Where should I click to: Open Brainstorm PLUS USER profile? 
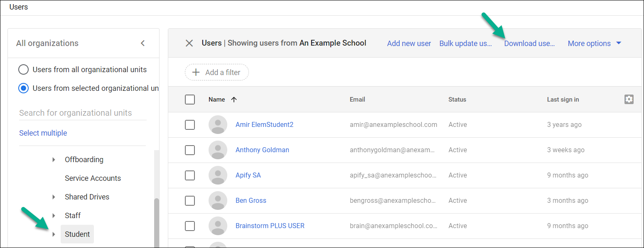pyautogui.click(x=270, y=226)
